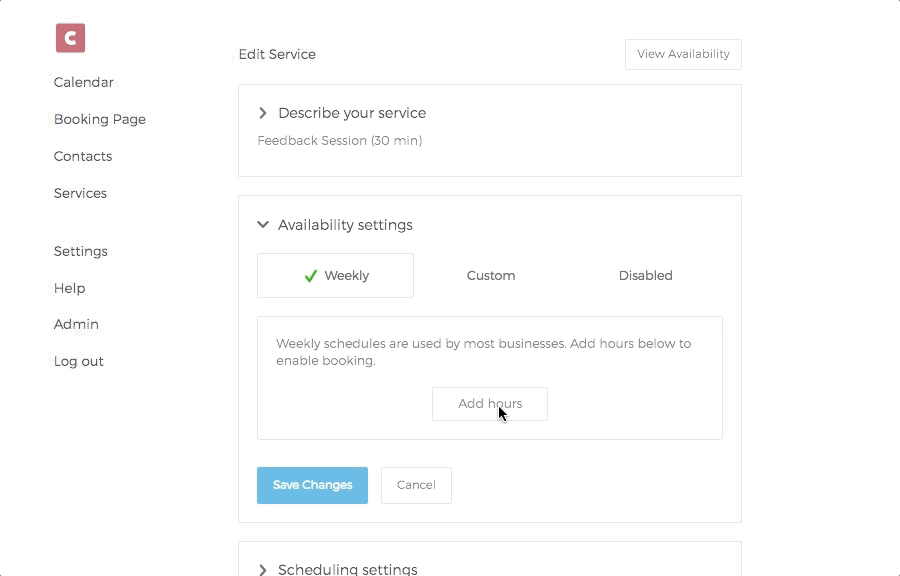Click the red C logo icon

70,38
